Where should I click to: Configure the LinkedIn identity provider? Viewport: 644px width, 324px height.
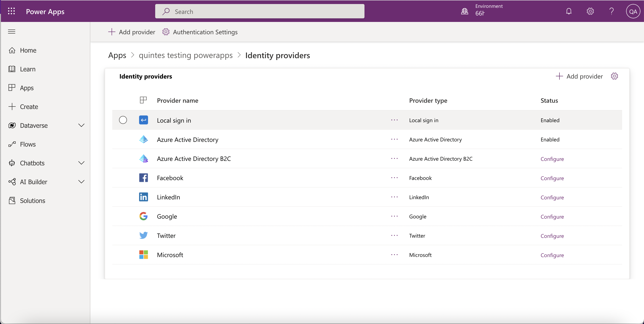[x=552, y=197]
